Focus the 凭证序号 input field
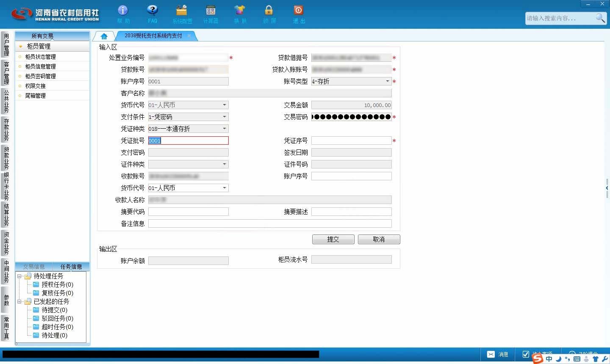The width and height of the screenshot is (610, 364). 351,141
